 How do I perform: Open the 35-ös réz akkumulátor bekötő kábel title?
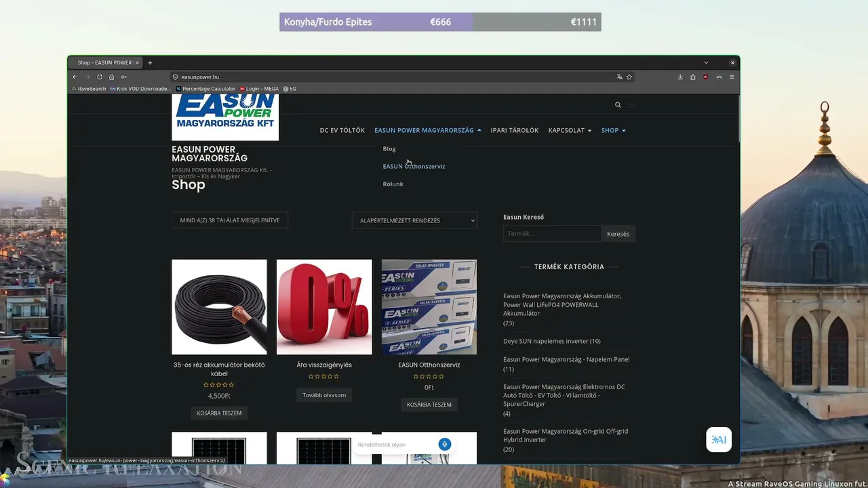point(219,369)
